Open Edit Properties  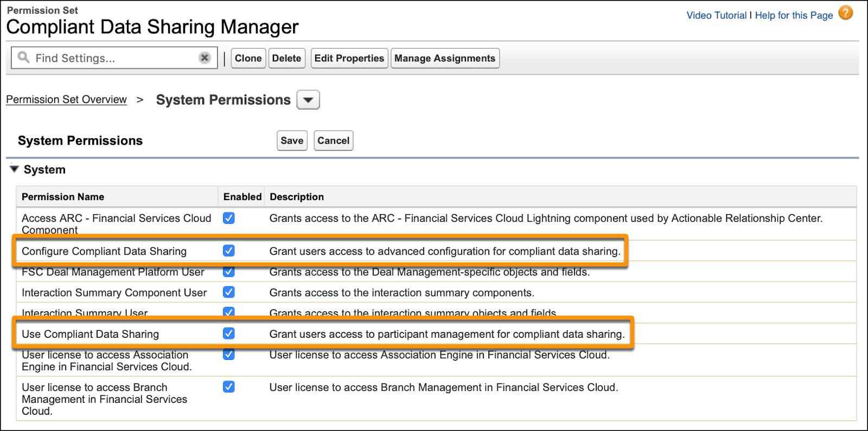(349, 58)
